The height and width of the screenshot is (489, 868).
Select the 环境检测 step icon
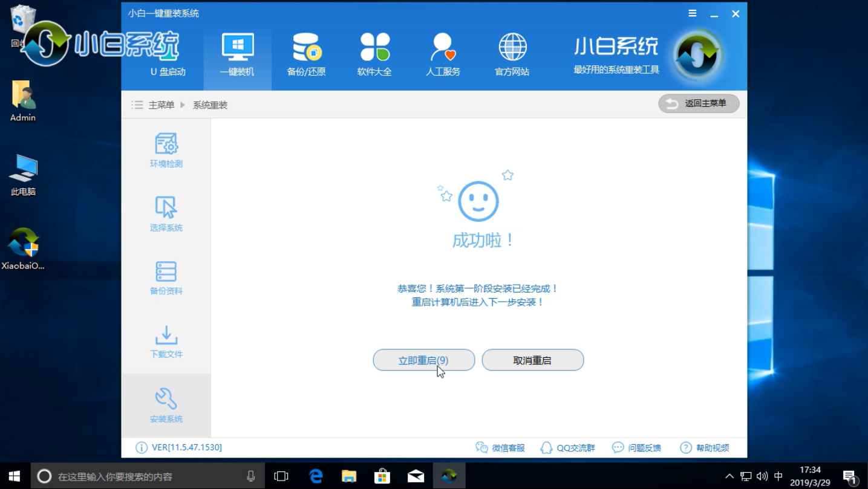[x=166, y=150]
